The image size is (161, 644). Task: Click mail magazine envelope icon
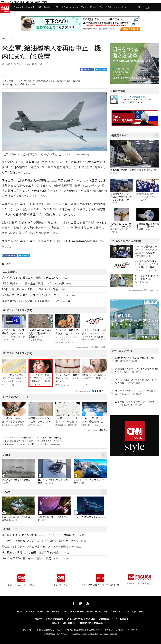pyautogui.click(x=114, y=99)
